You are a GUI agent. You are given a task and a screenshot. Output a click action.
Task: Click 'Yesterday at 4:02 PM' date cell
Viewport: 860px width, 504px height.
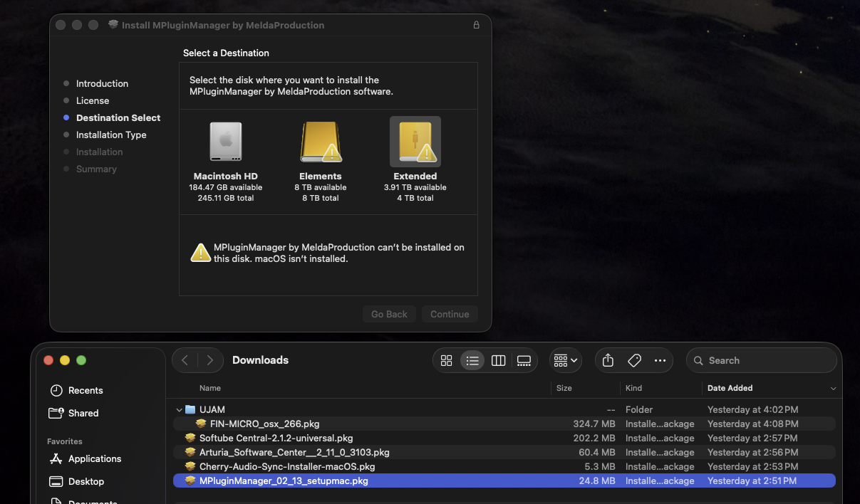click(752, 409)
